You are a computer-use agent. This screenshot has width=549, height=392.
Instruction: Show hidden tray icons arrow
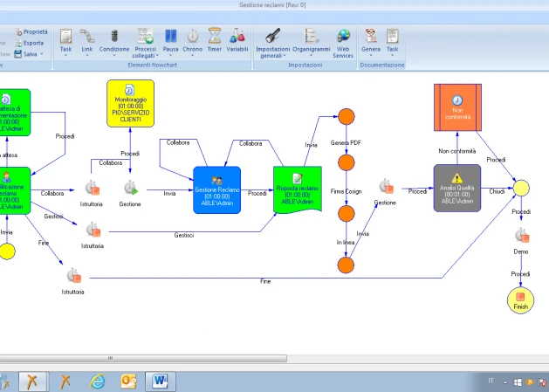pyautogui.click(x=505, y=382)
